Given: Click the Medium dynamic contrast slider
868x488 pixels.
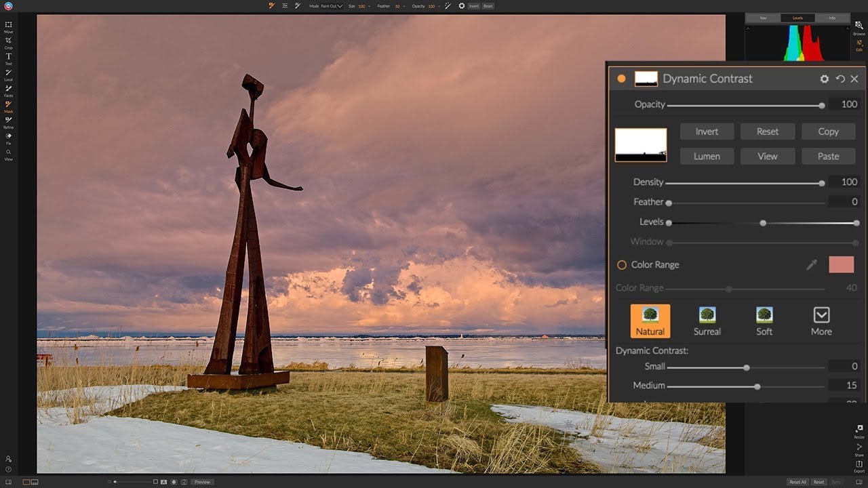Looking at the screenshot, I should pyautogui.click(x=746, y=386).
